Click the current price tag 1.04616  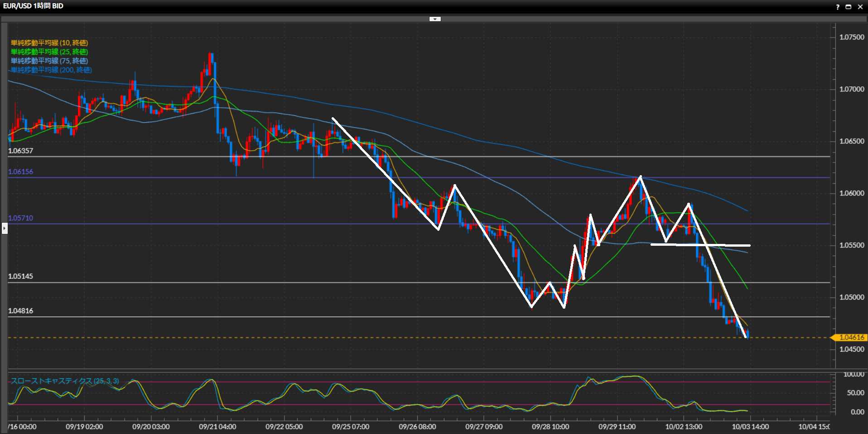(851, 338)
